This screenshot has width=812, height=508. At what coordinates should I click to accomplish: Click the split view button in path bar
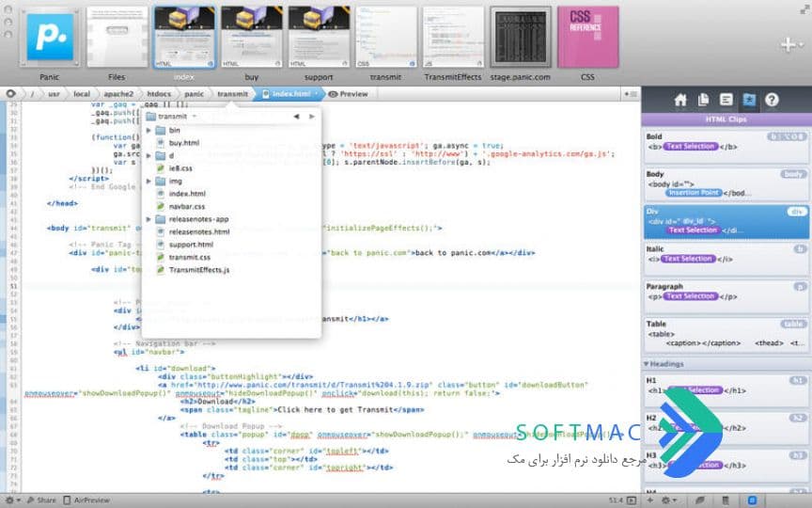(x=631, y=94)
